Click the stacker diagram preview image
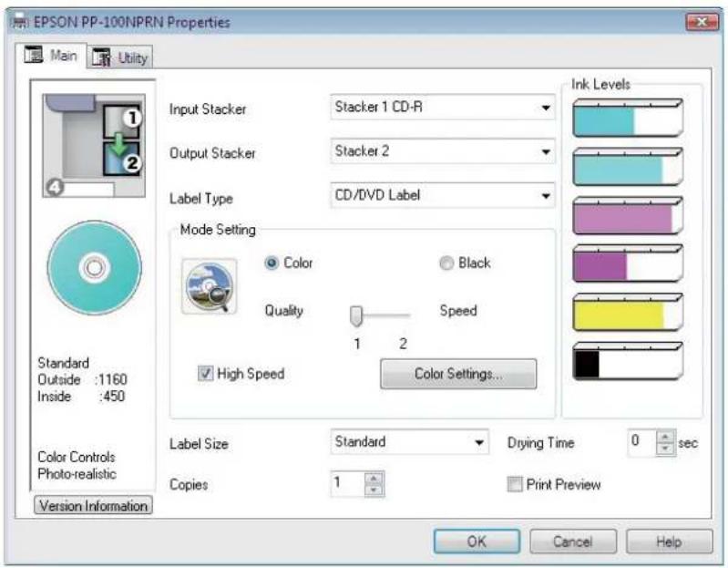Image resolution: width=728 pixels, height=568 pixels. 94,145
